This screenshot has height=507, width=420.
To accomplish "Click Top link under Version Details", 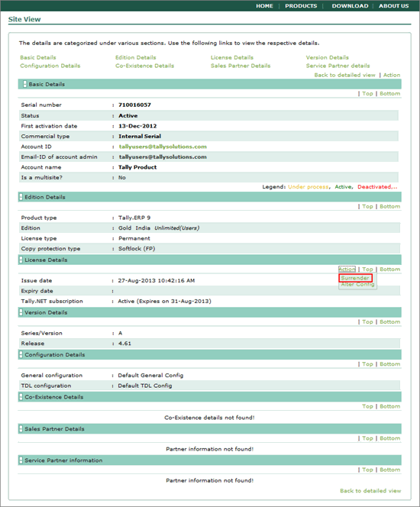I will [x=367, y=322].
